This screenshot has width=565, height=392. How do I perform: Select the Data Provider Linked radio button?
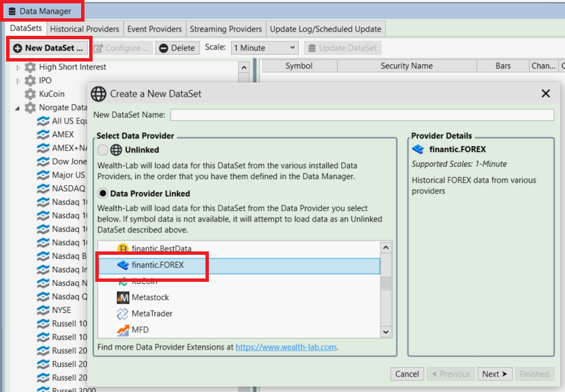103,192
